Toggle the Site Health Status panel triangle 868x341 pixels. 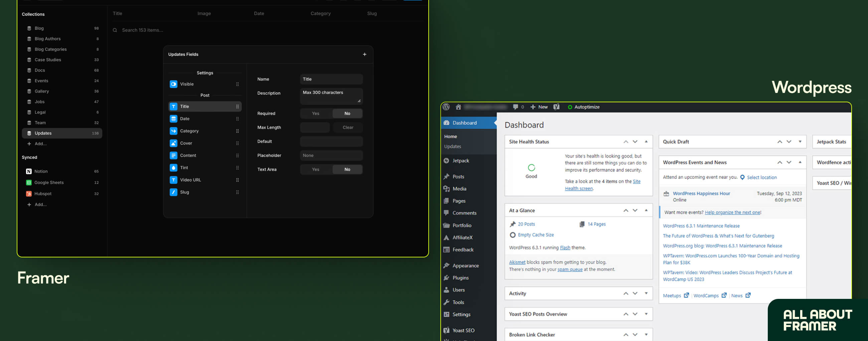tap(646, 142)
